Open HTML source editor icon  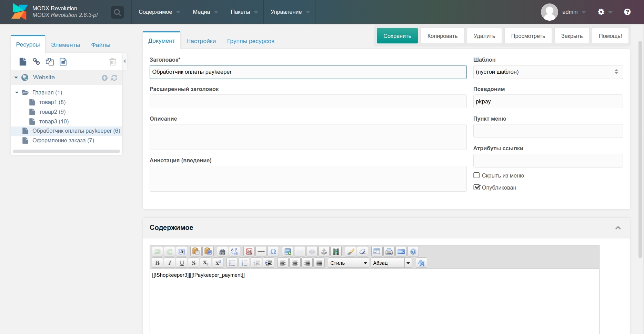click(x=401, y=252)
